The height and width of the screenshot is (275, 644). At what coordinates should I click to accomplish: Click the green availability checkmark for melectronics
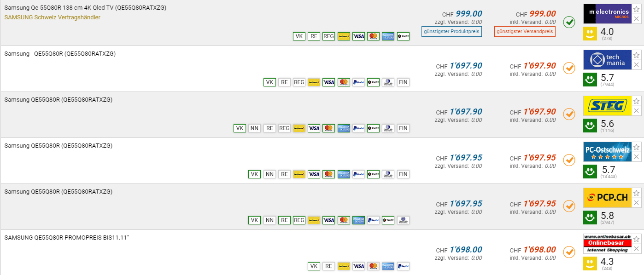tap(569, 22)
